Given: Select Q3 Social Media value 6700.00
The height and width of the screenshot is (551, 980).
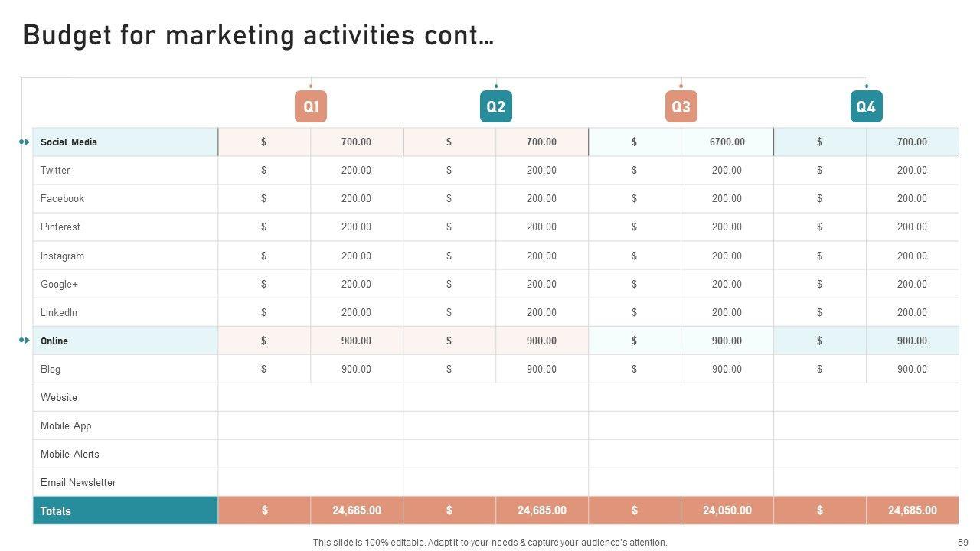Looking at the screenshot, I should coord(727,142).
